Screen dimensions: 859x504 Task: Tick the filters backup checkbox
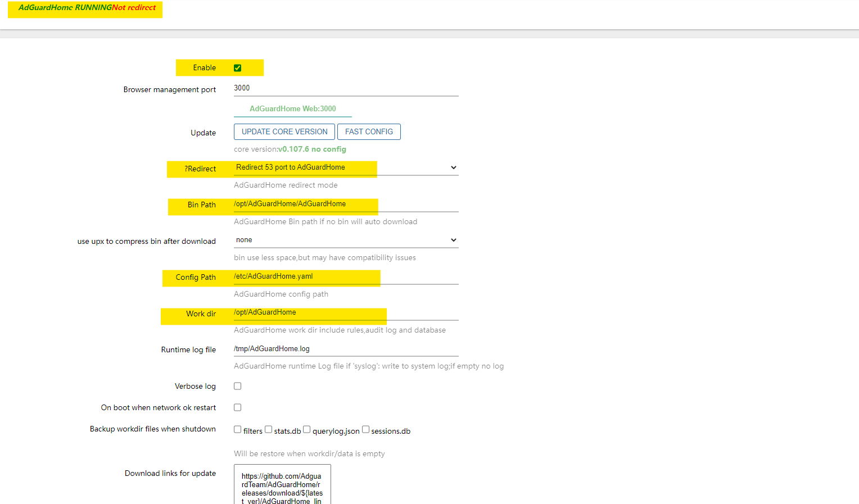(238, 429)
